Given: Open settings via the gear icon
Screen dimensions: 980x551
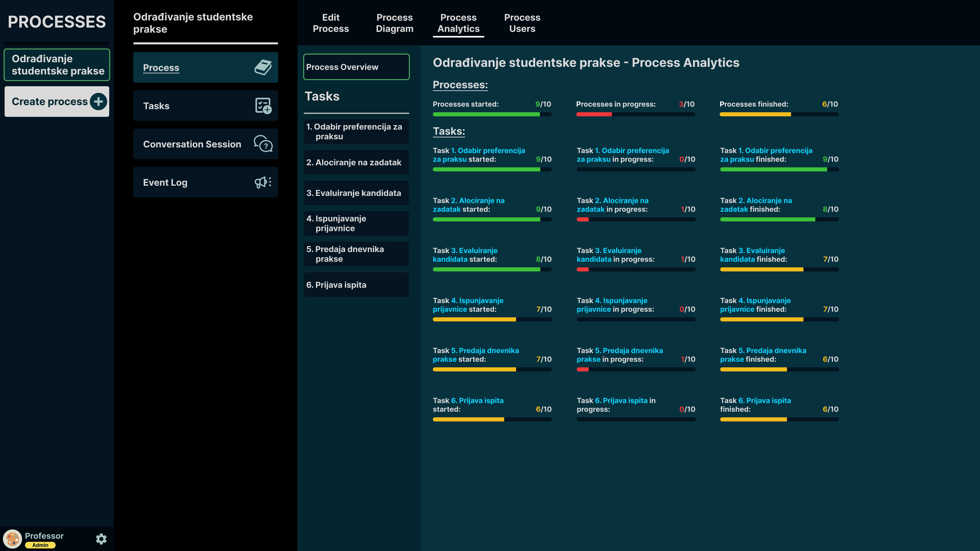Looking at the screenshot, I should [101, 539].
